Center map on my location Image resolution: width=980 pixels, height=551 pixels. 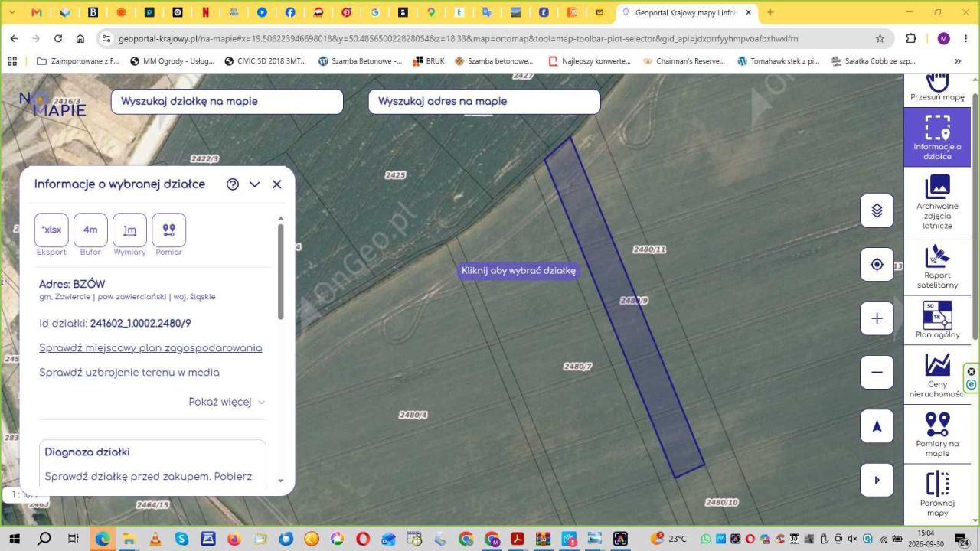877,265
